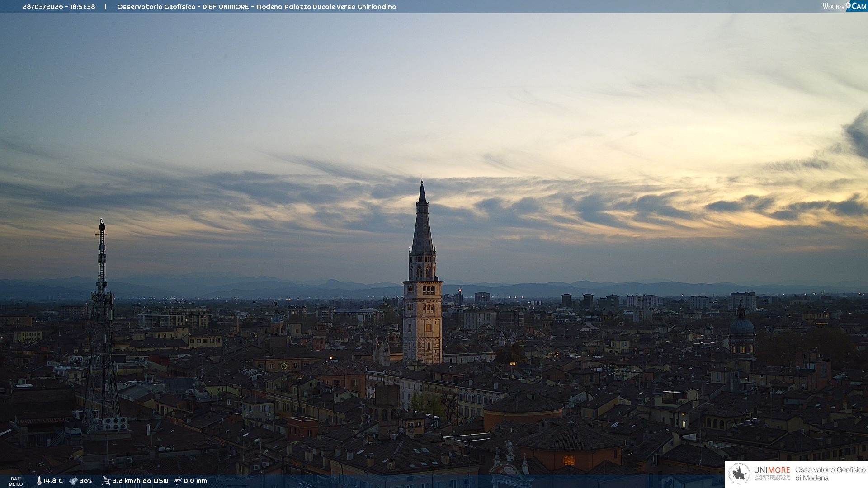The image size is (868, 488).
Task: Click the UNIMORE wordmark text
Action: [772, 470]
